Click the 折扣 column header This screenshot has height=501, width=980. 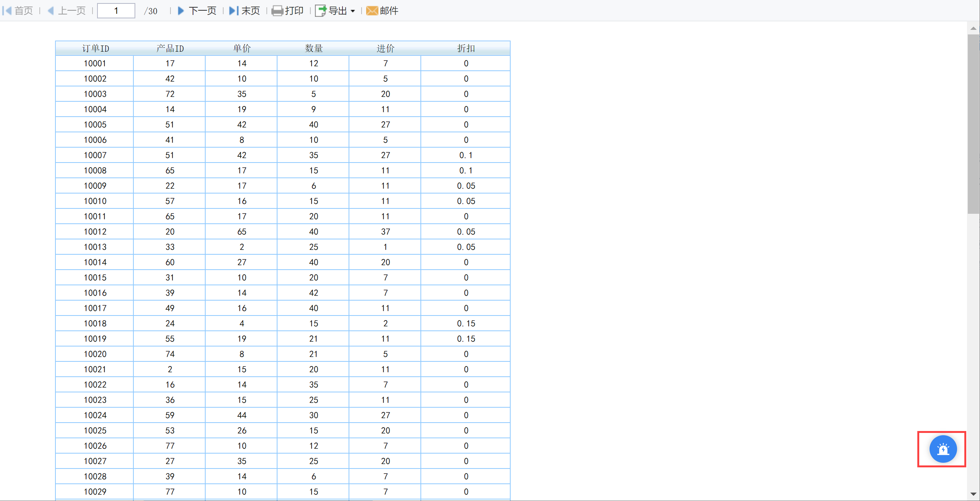[x=466, y=49]
